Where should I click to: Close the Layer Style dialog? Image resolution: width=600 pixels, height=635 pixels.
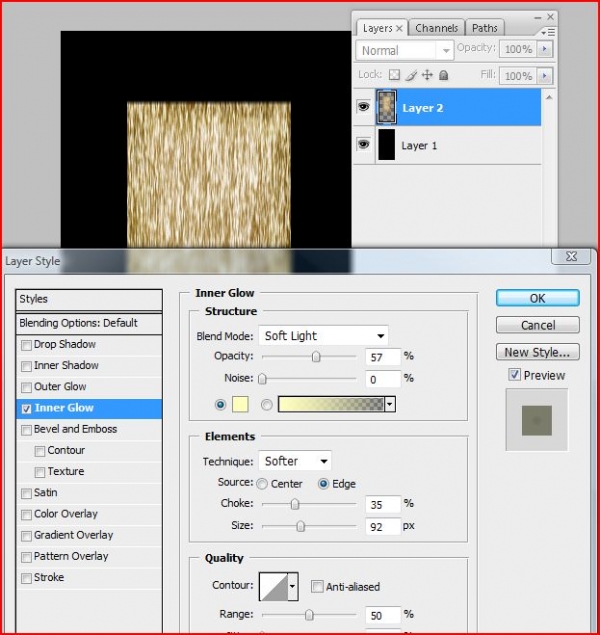[571, 256]
